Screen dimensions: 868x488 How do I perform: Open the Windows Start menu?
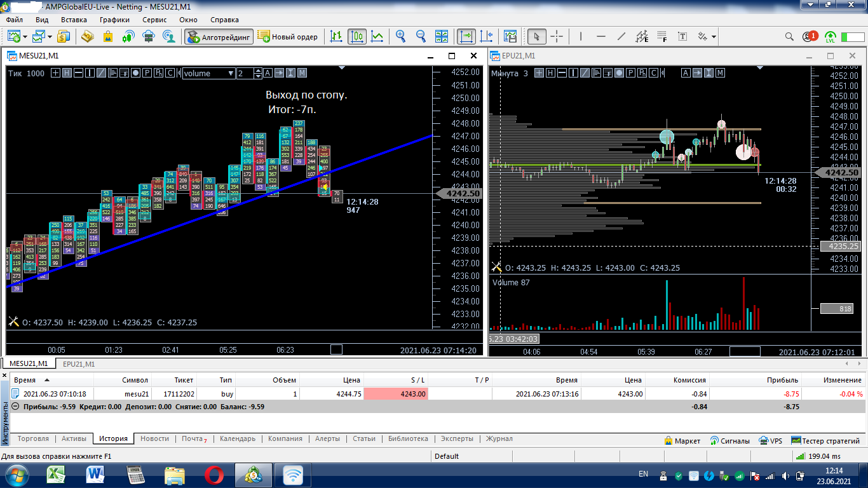pos(17,475)
